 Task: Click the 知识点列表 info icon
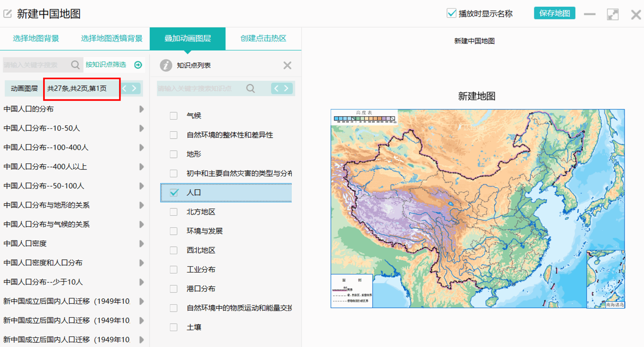coord(166,65)
